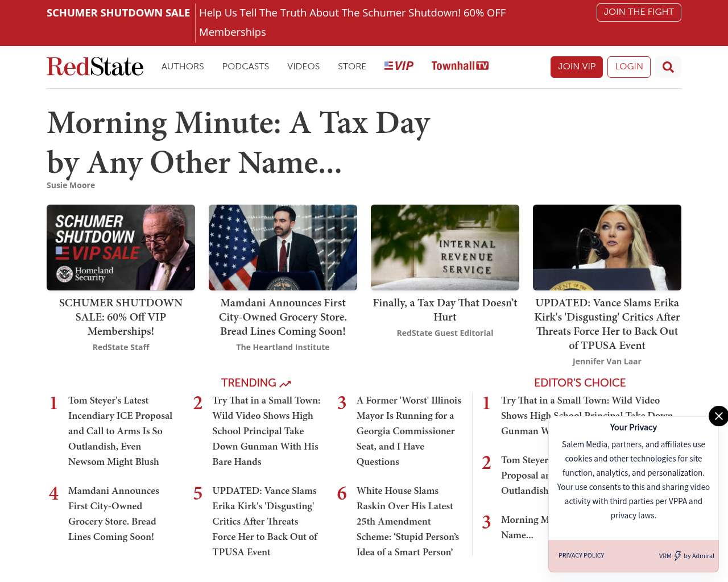Open the Authors menu item

pos(183,66)
